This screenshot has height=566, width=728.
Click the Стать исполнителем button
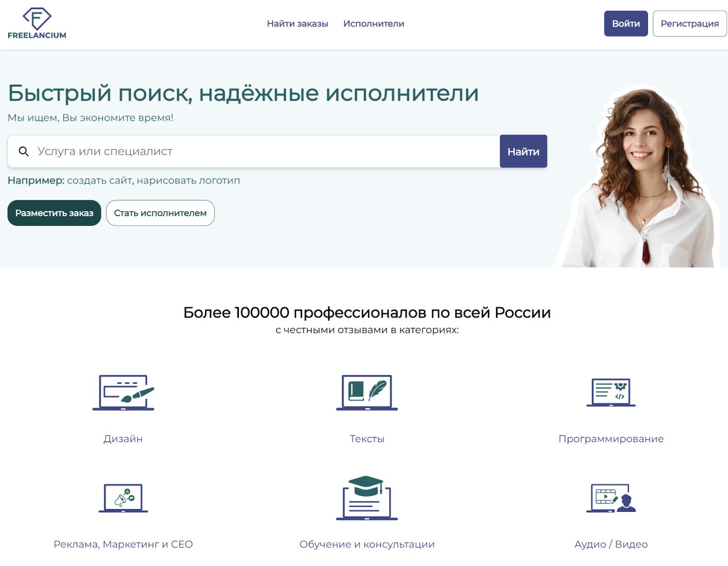[x=160, y=213]
